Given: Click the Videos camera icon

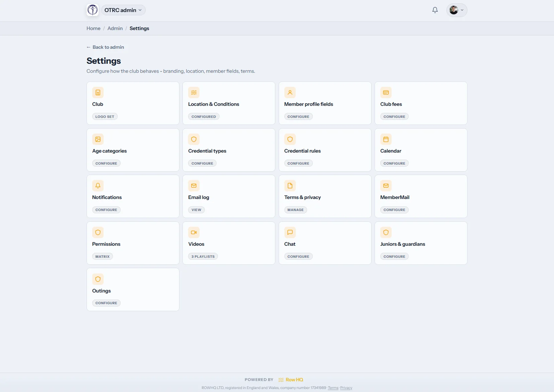Looking at the screenshot, I should 194,232.
